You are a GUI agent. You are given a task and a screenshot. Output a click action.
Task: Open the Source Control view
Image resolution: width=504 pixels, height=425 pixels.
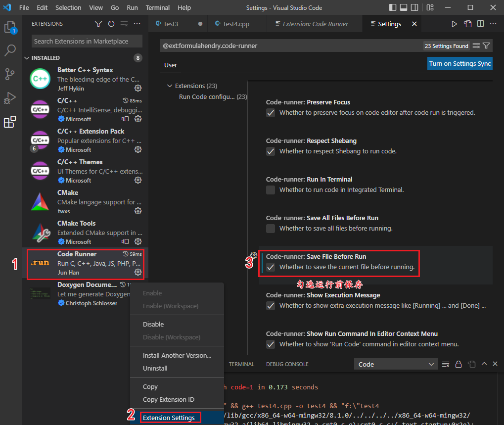pos(10,74)
